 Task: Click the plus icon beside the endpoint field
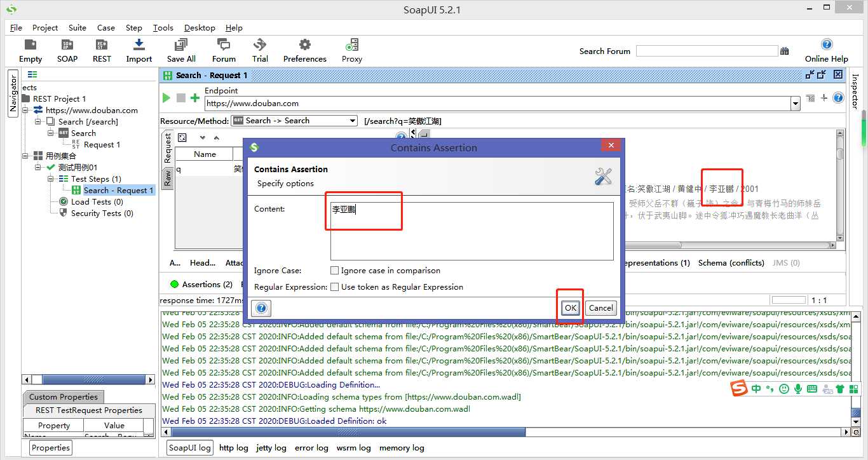pyautogui.click(x=824, y=98)
